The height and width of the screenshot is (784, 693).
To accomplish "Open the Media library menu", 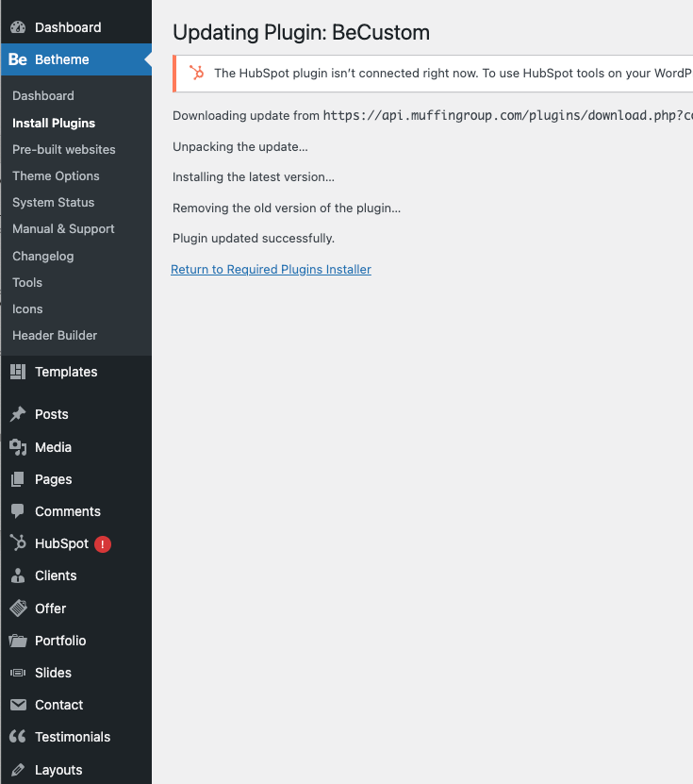I will tap(53, 447).
